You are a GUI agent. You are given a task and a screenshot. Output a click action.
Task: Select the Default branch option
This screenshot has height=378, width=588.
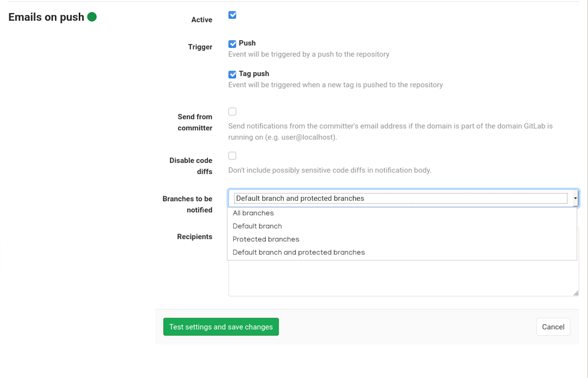point(257,226)
